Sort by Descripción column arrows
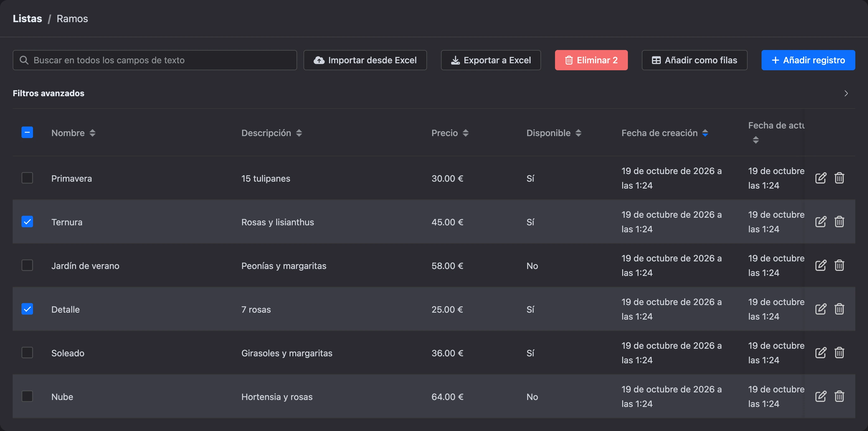Viewport: 868px width, 431px height. (299, 133)
